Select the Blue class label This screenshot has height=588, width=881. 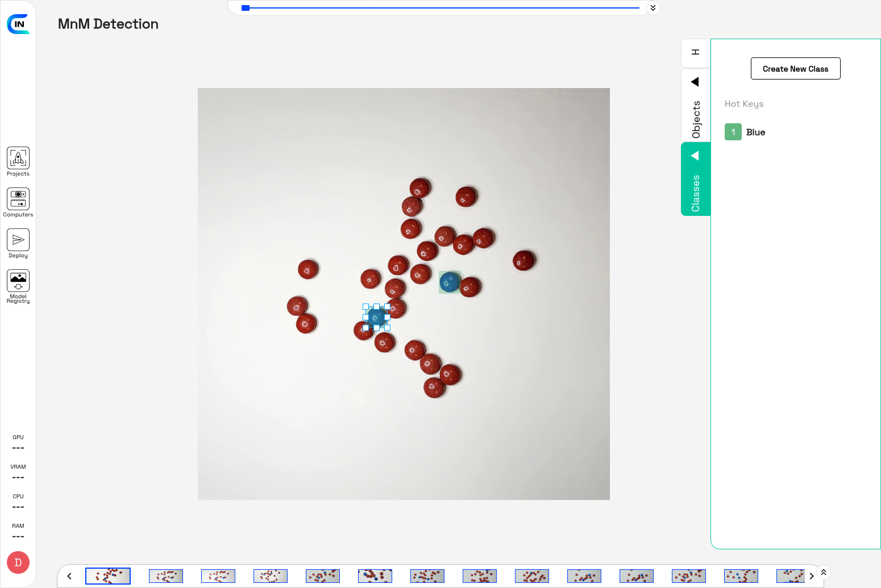coord(755,132)
